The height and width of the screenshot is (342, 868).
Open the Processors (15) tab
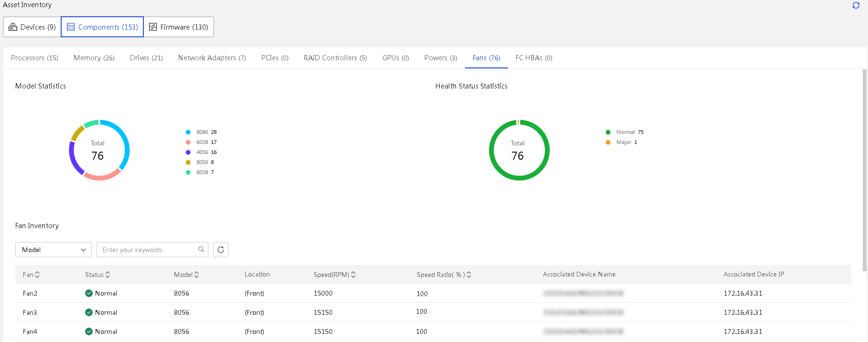click(x=34, y=58)
